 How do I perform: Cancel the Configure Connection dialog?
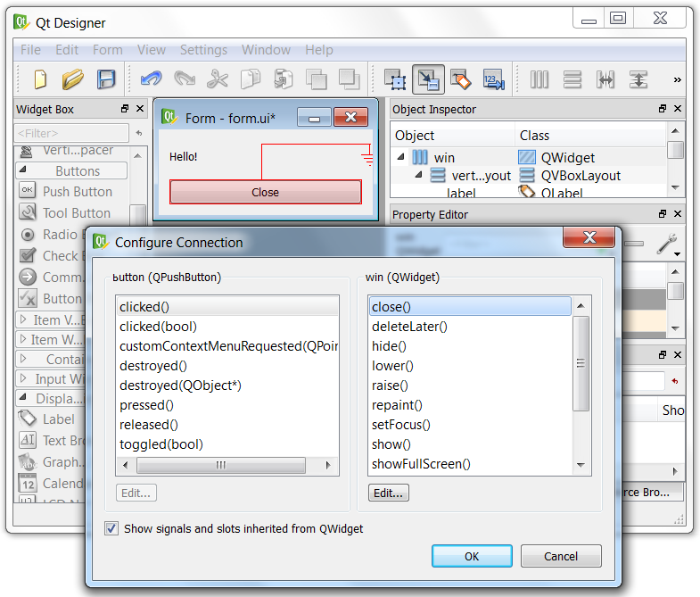coord(561,556)
